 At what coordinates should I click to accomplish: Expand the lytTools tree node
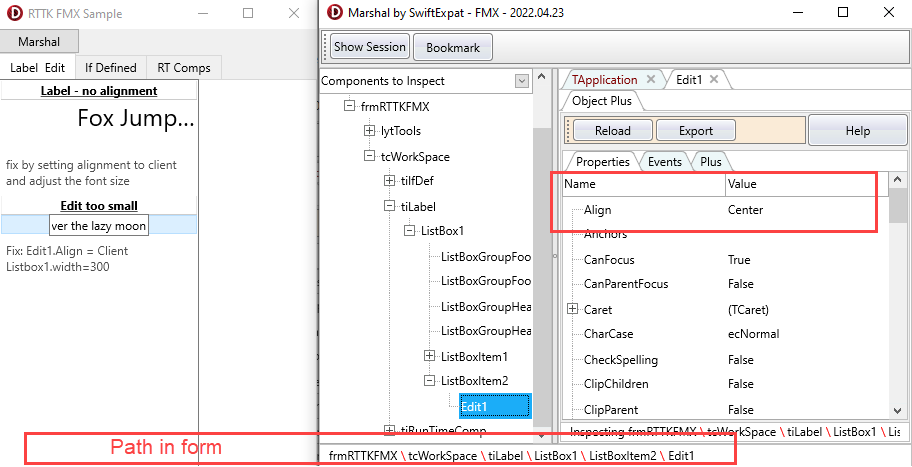click(x=369, y=131)
